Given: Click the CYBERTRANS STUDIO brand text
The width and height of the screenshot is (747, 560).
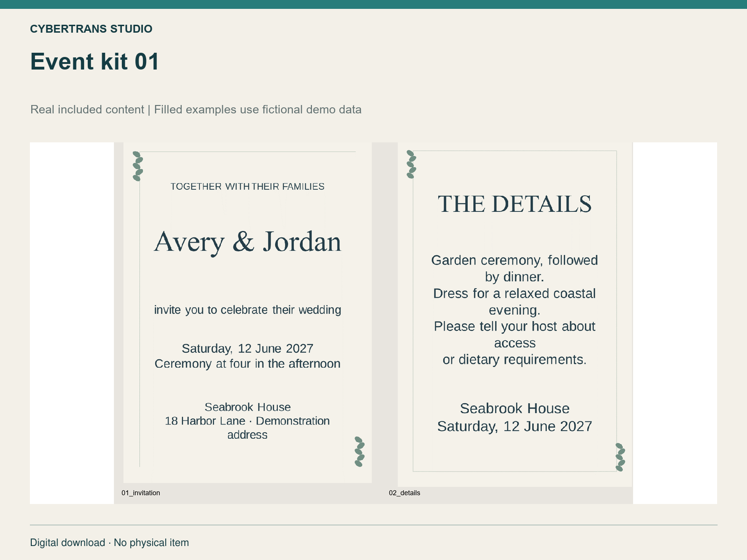Looking at the screenshot, I should click(x=91, y=29).
